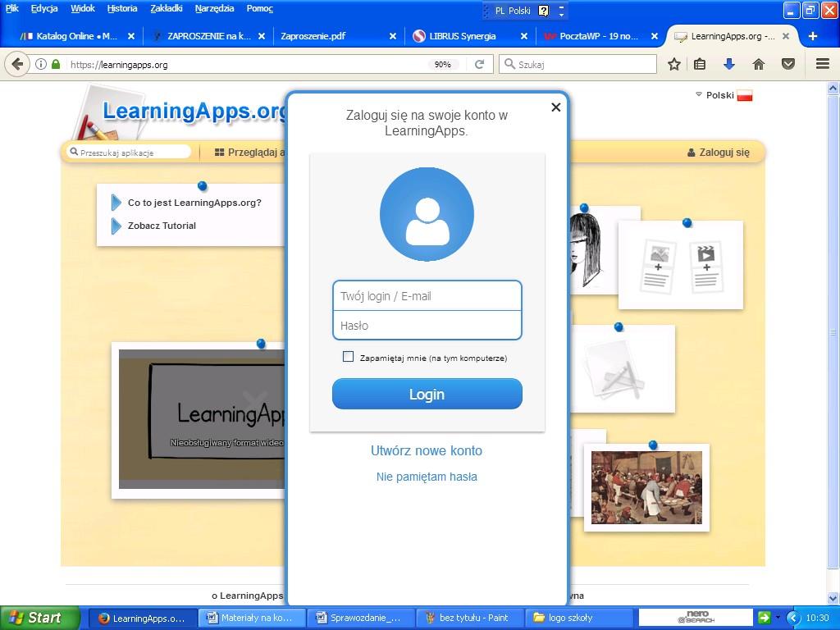Open bez tytułu - Paint taskbar item
This screenshot has width=840, height=630.
(470, 618)
